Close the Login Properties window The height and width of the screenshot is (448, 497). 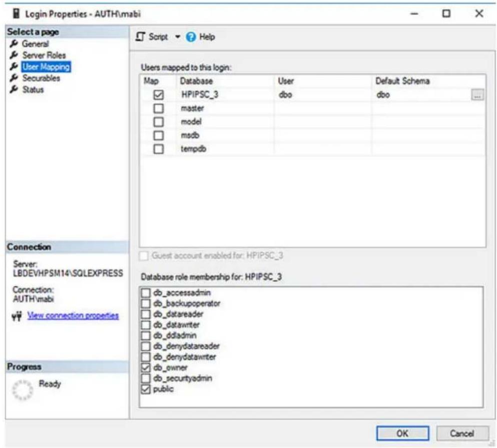pyautogui.click(x=479, y=14)
